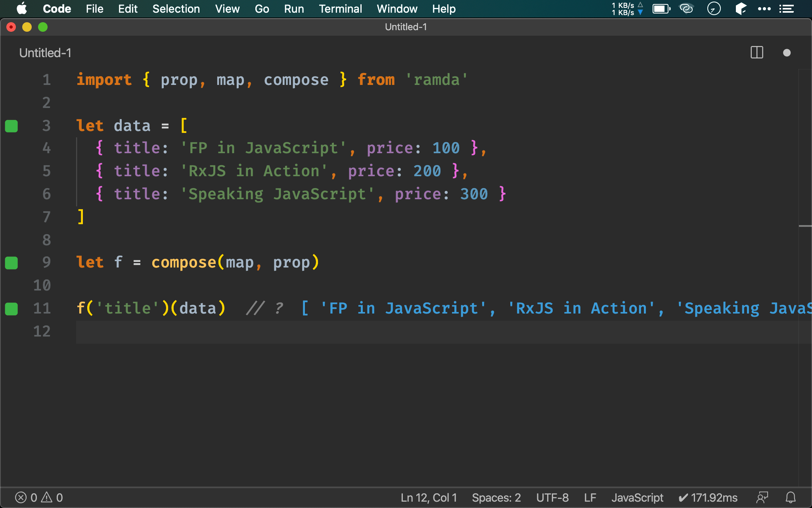Click the split editor icon

coord(756,52)
